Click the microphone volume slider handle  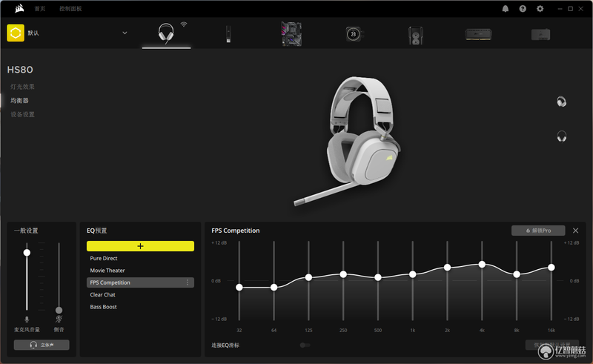coord(27,252)
